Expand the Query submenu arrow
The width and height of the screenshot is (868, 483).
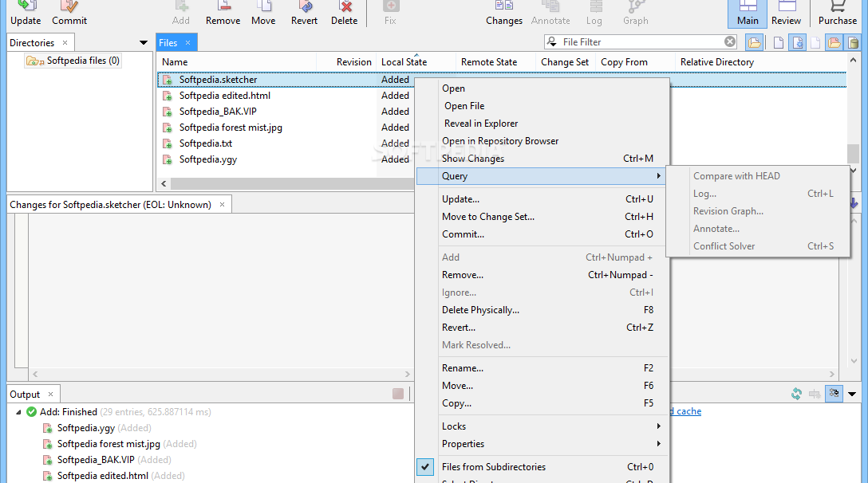click(658, 176)
